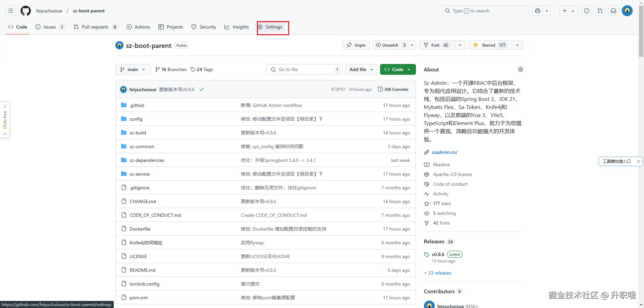Image resolution: width=644 pixels, height=308 pixels.
Task: Expand the star lists dropdown arrow
Action: point(518,45)
